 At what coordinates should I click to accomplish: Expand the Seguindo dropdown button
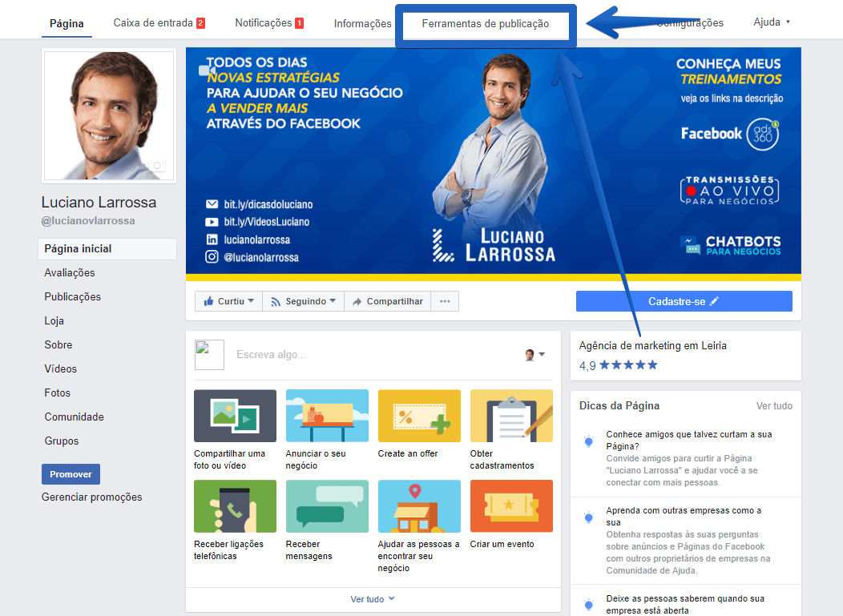pyautogui.click(x=303, y=301)
